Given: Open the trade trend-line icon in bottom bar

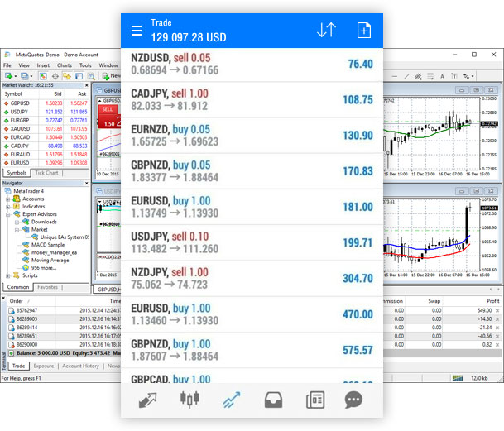Looking at the screenshot, I should coord(231,400).
